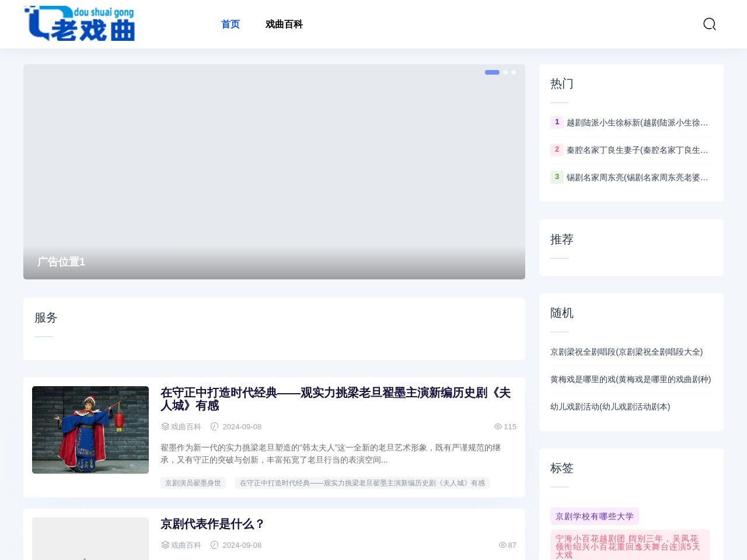Click the long 《夫人城》有感 tag
The height and width of the screenshot is (560, 747).
point(362,483)
